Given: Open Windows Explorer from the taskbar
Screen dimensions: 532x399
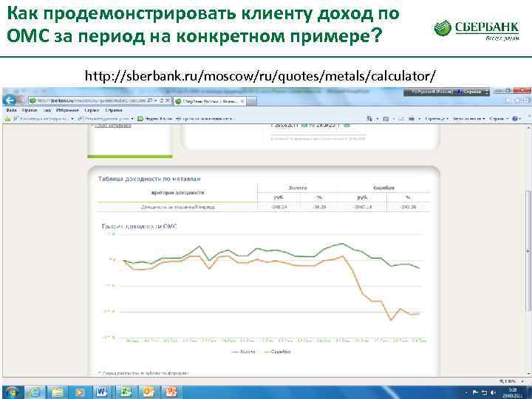Looking at the screenshot, I should point(58,392).
